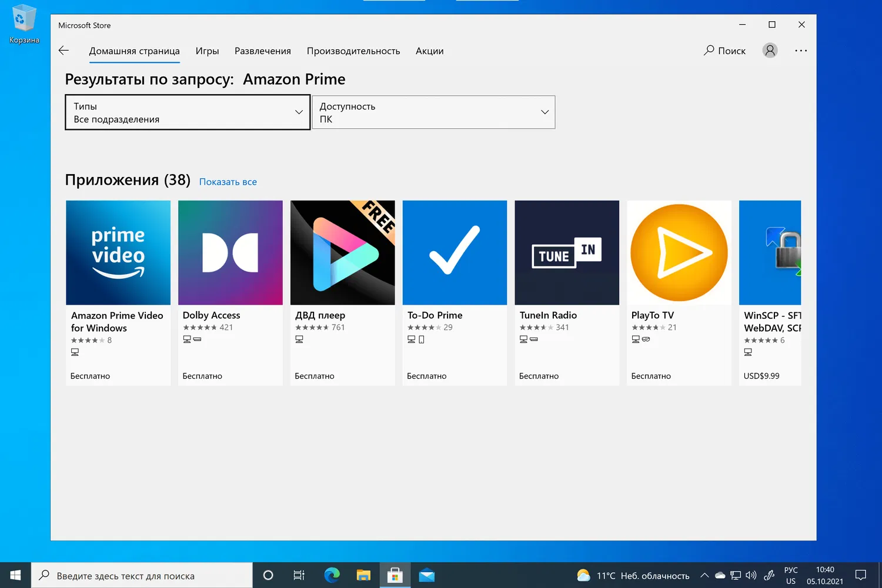Click the Show all apps link
The height and width of the screenshot is (588, 882).
click(x=228, y=182)
